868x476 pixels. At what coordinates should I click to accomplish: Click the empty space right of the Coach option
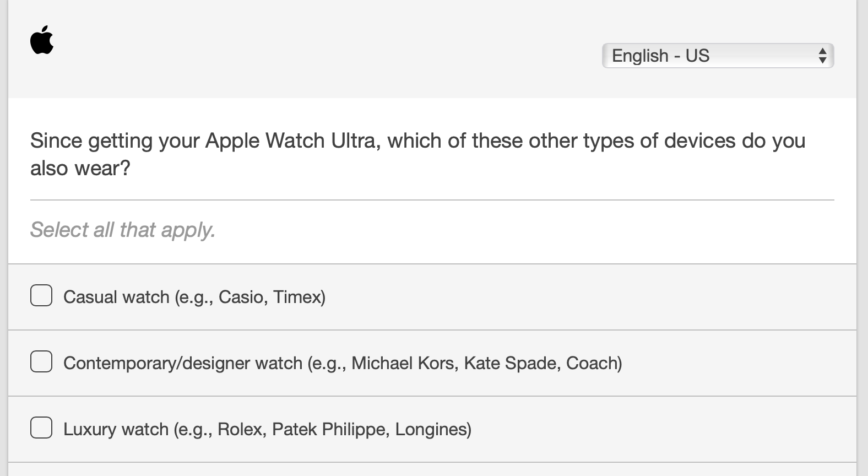(x=738, y=364)
